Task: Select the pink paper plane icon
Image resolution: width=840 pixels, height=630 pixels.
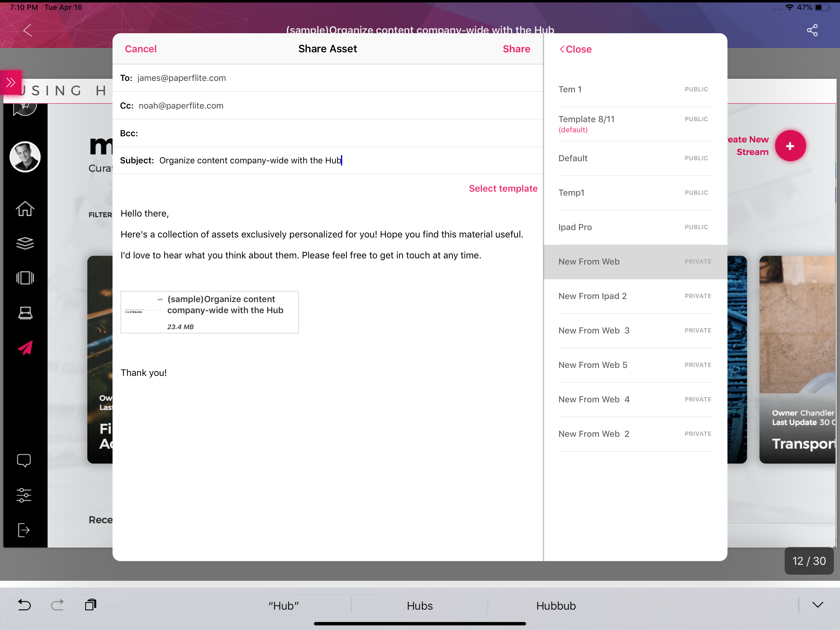Action: click(25, 347)
